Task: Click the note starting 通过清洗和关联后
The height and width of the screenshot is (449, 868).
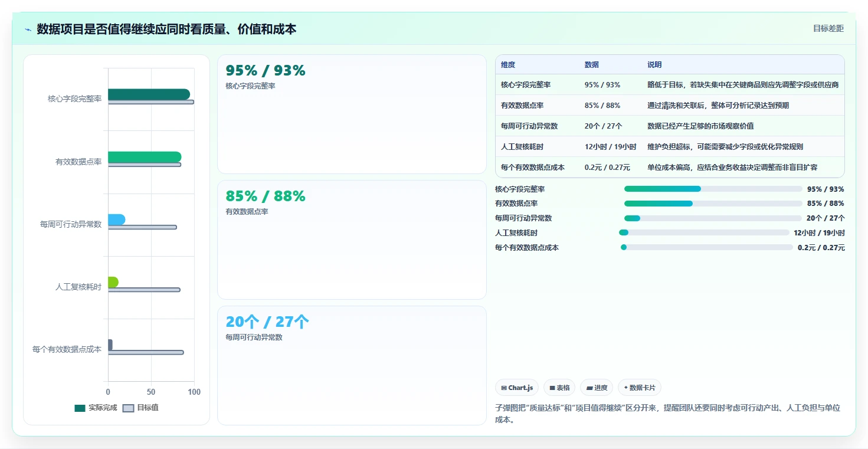Action: pyautogui.click(x=718, y=106)
